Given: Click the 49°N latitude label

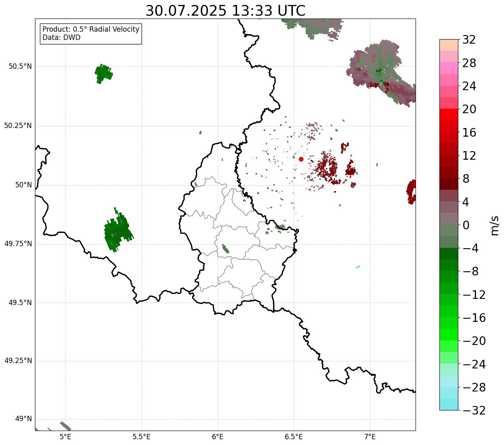Looking at the screenshot, I should 23,419.
